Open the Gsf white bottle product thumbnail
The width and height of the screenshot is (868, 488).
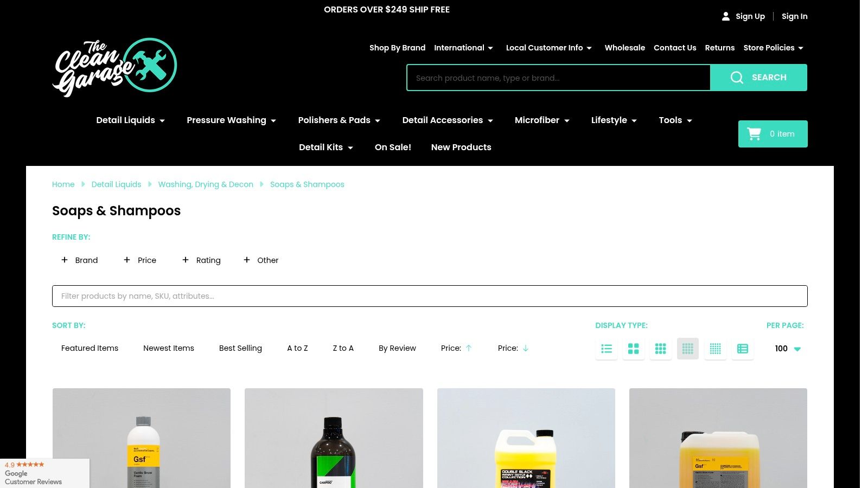142,438
